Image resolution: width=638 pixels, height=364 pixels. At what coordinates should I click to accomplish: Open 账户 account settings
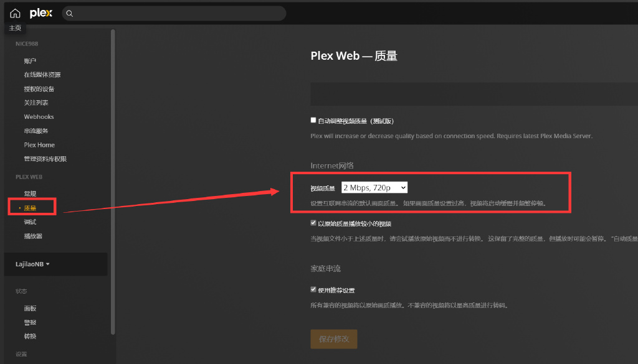pyautogui.click(x=30, y=61)
